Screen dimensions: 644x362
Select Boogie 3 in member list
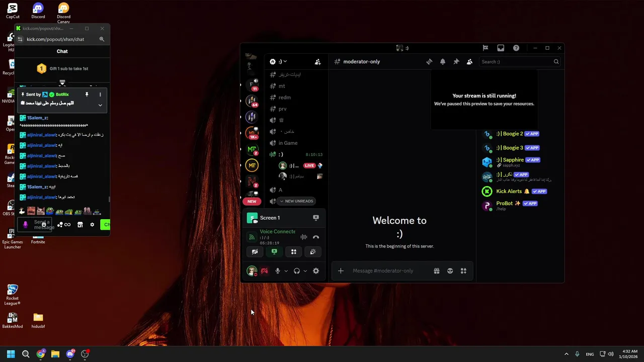pos(520,148)
